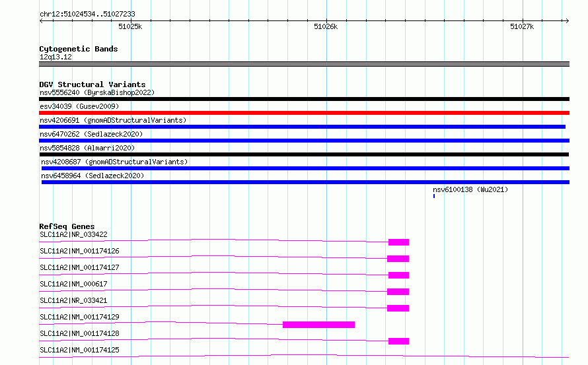Select the blue nsv6470262 variant bar
Screen dimensions: 588x365
click(x=304, y=141)
